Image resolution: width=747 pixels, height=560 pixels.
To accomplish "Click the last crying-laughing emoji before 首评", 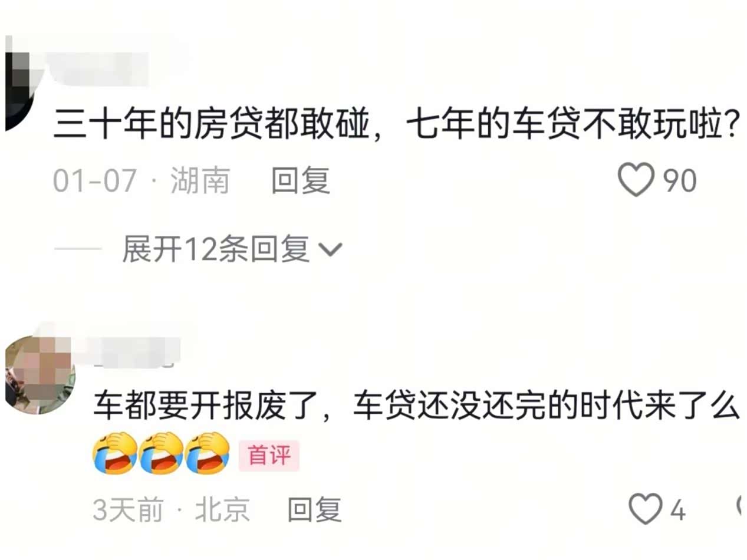I will [x=207, y=453].
